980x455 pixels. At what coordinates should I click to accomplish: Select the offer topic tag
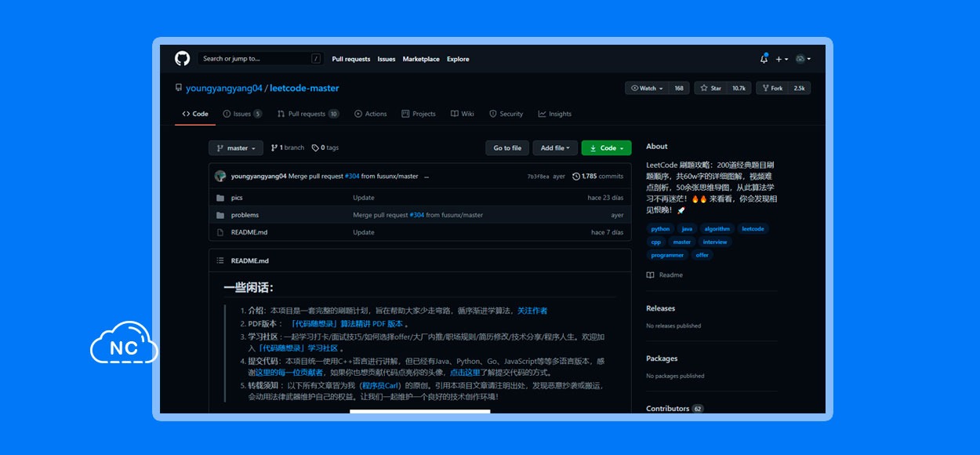[702, 255]
